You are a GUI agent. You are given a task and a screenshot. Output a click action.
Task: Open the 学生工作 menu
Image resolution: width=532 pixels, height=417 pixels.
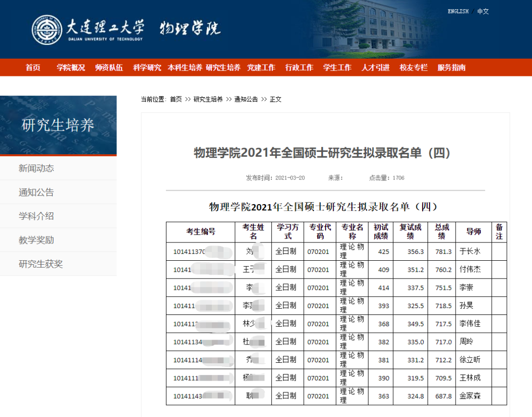click(337, 68)
